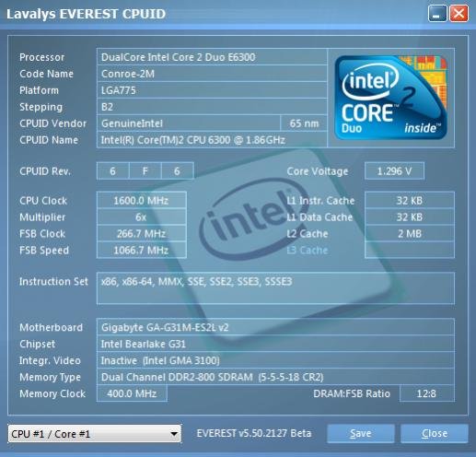Click the dropdown arrow of CPU selector
The width and height of the screenshot is (476, 457).
pos(174,434)
